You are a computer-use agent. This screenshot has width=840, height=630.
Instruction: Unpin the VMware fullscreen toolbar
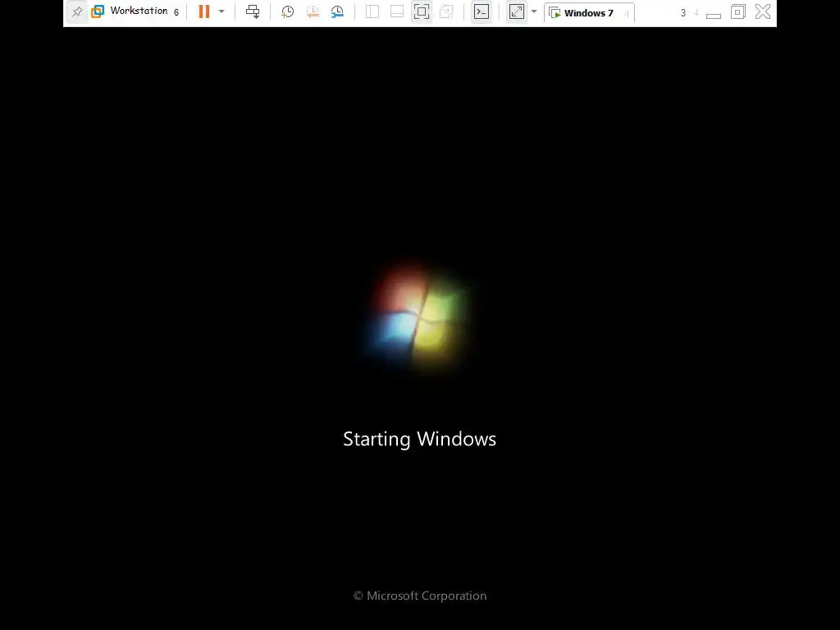click(x=77, y=11)
